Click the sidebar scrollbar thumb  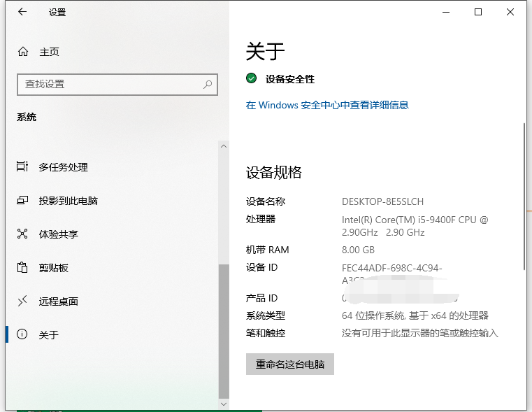(224, 329)
